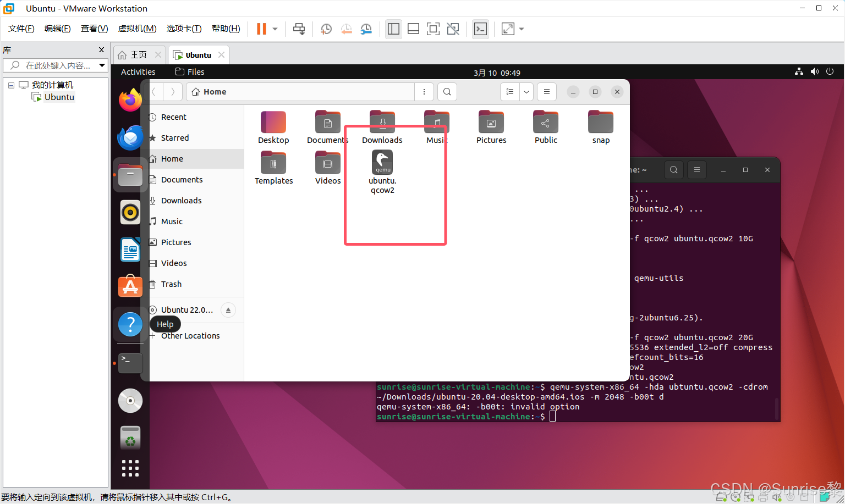
Task: Launch Rhythmbox from the dock
Action: (130, 212)
